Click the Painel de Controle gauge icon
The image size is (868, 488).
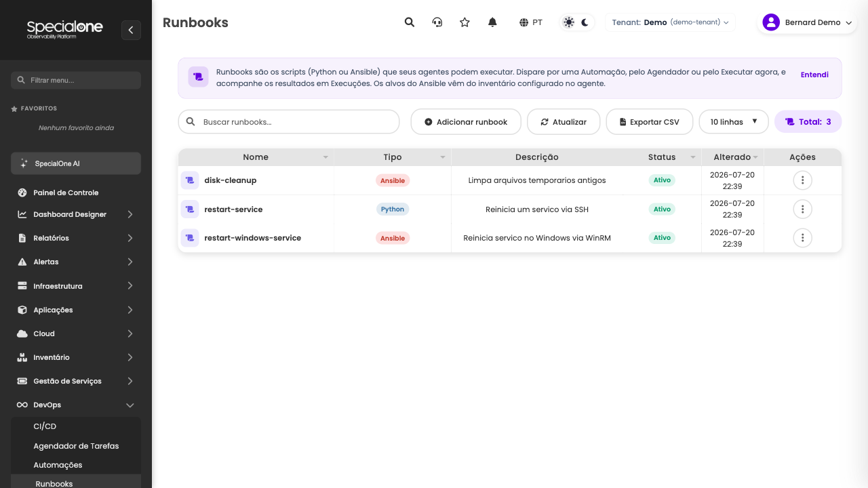22,192
